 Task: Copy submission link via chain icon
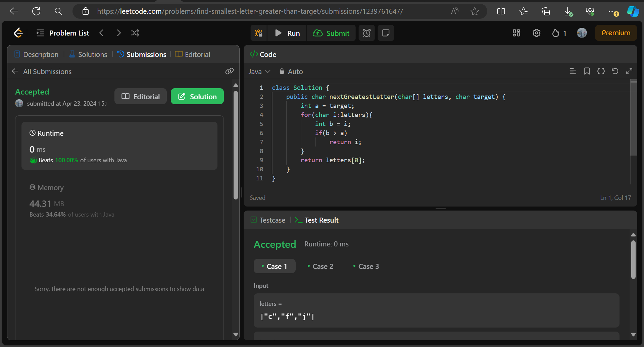230,71
